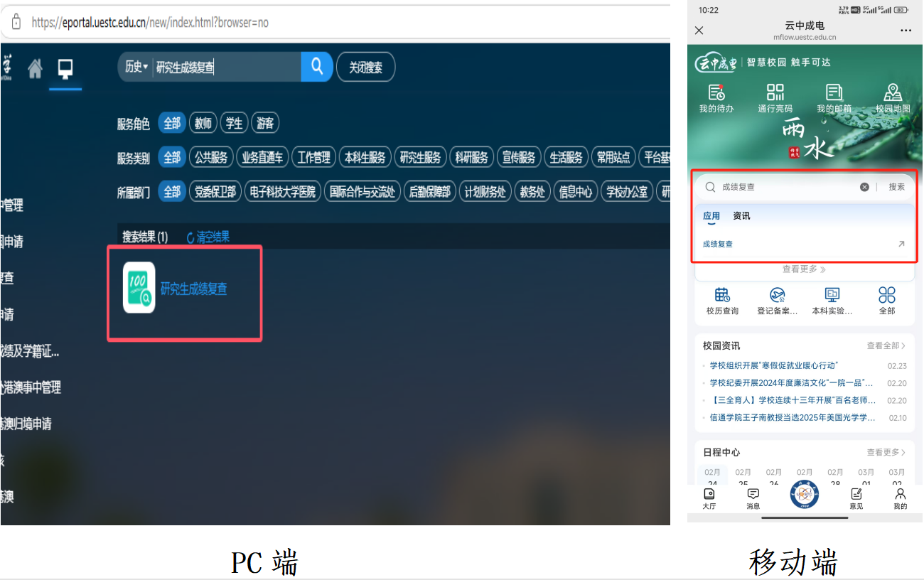This screenshot has width=924, height=580.
Task: Open the 校历查询 calendar icon
Action: click(722, 300)
